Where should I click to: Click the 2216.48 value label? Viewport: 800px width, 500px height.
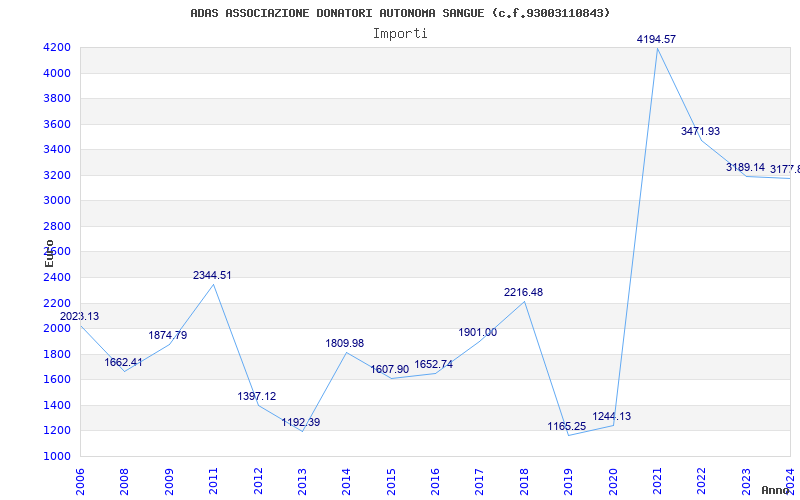tap(523, 292)
